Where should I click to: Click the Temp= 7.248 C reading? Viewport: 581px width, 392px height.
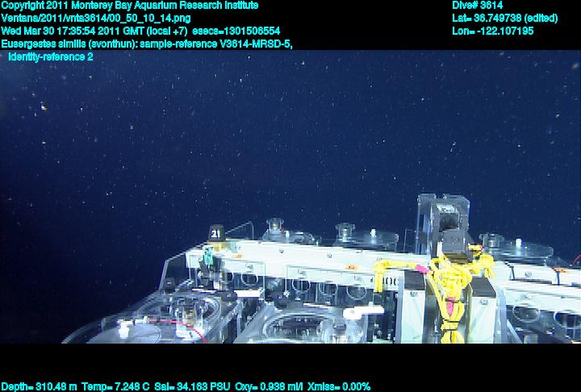click(x=115, y=387)
